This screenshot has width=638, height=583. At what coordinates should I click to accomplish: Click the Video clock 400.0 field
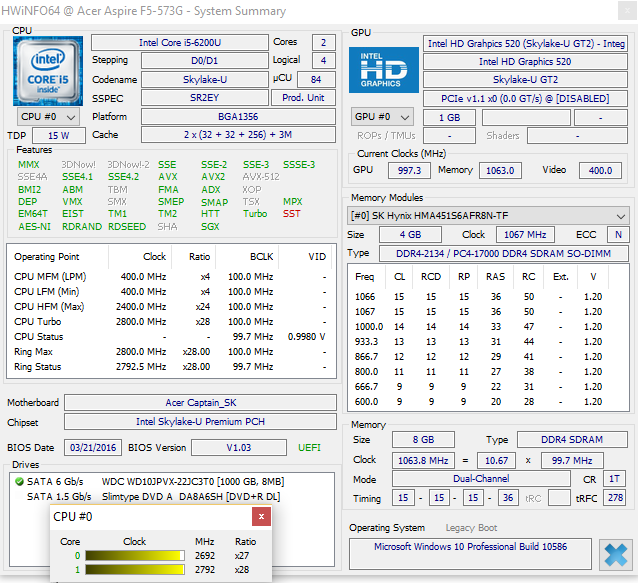point(600,170)
